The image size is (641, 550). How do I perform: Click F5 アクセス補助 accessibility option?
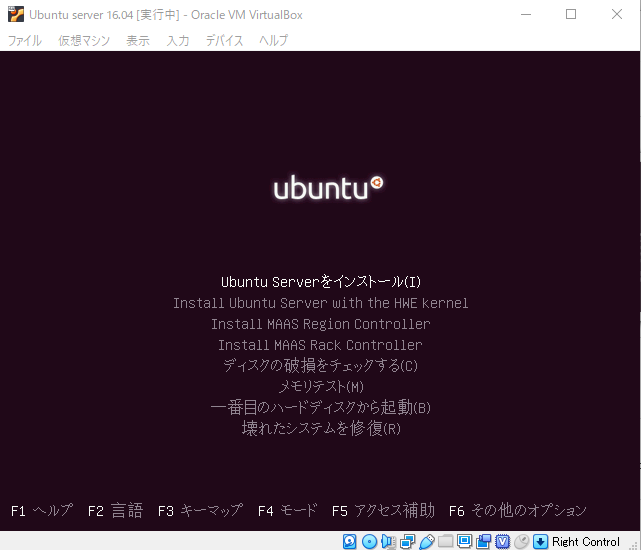click(x=383, y=511)
